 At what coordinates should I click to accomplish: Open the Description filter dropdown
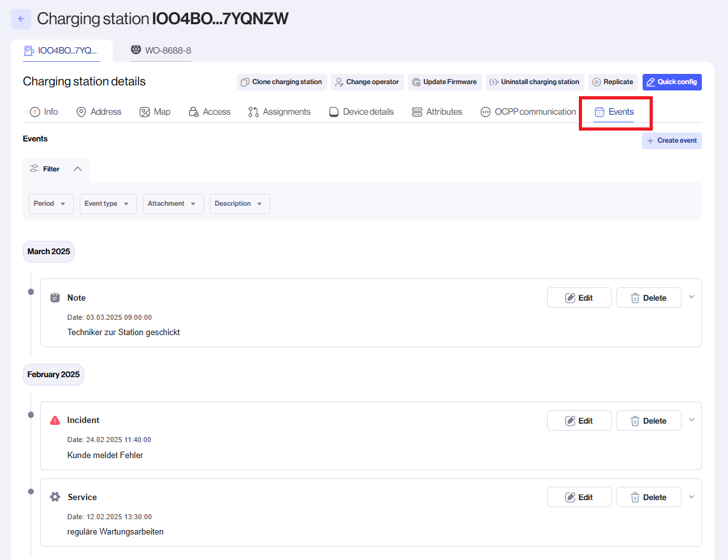(x=240, y=204)
